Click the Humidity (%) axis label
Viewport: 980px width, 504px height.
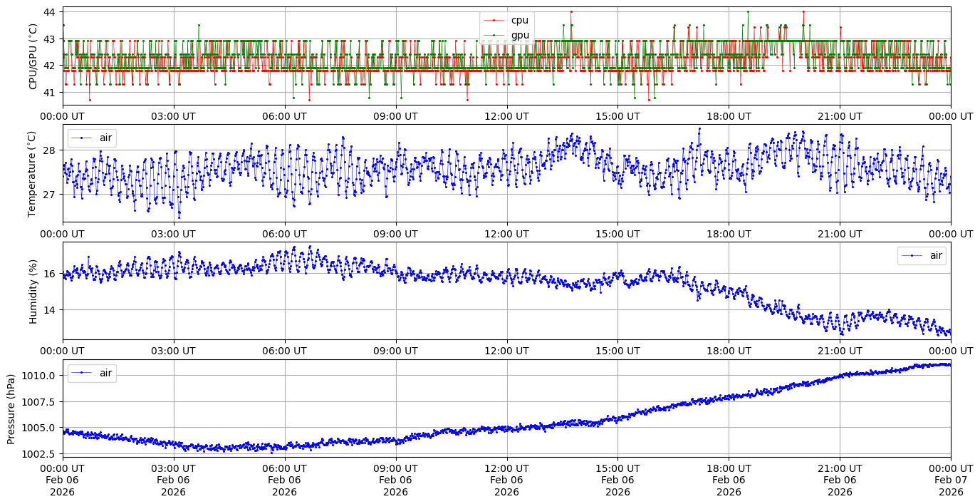33,291
